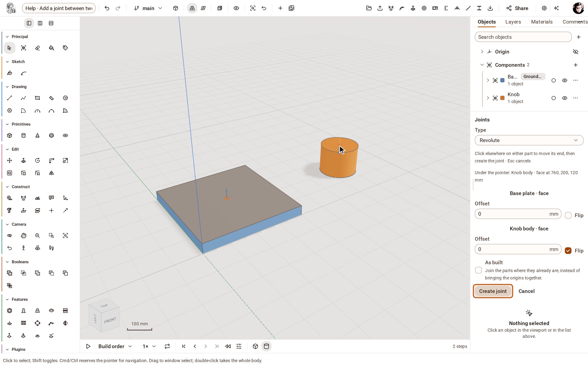Select the Pan hand camera tool
Viewport: 588px width, 368px height.
coord(24,236)
